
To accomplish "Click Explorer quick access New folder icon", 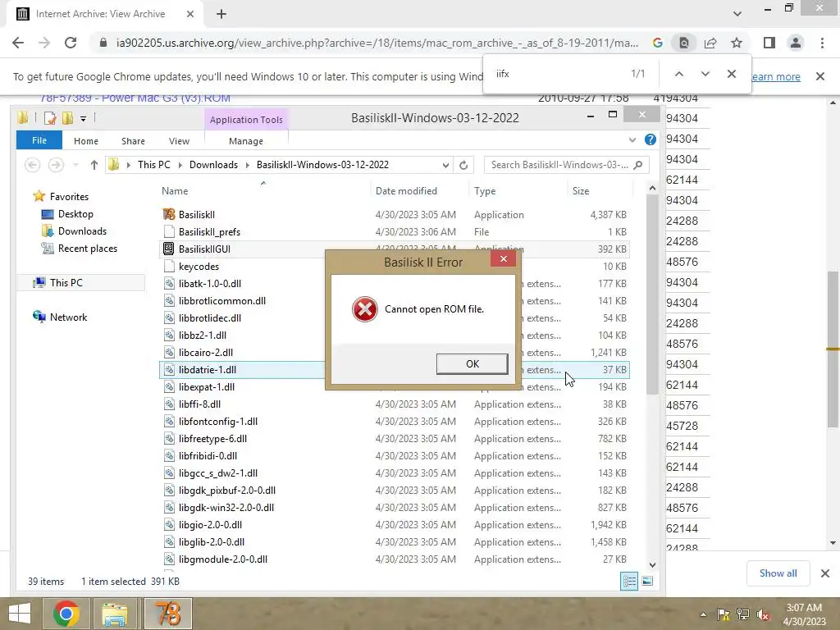I will 67,118.
